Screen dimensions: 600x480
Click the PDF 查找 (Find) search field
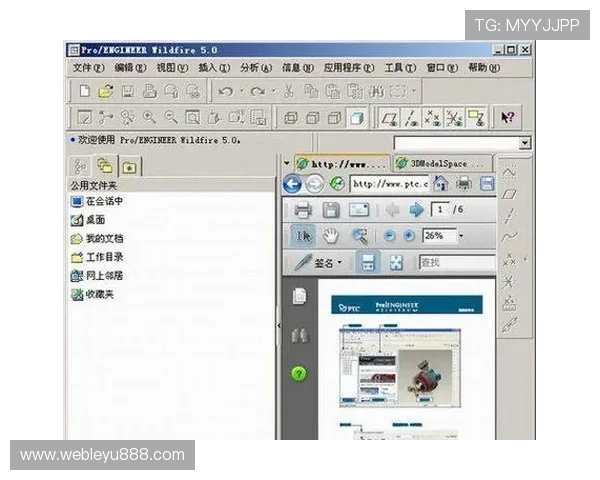[x=455, y=263]
